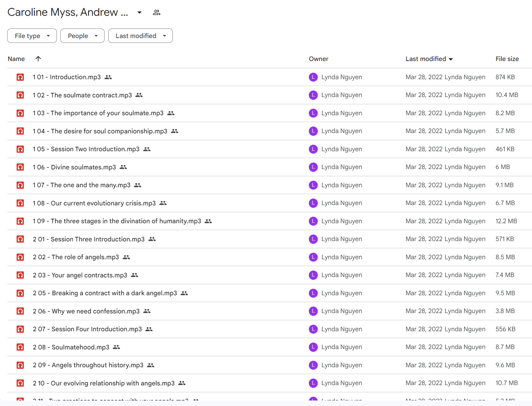Click audio icon of 1 09 - The three stages file
This screenshot has height=406, width=532.
pos(20,221)
